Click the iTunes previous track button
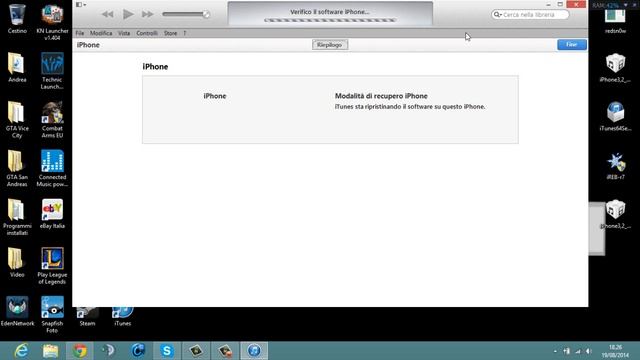 (107, 14)
